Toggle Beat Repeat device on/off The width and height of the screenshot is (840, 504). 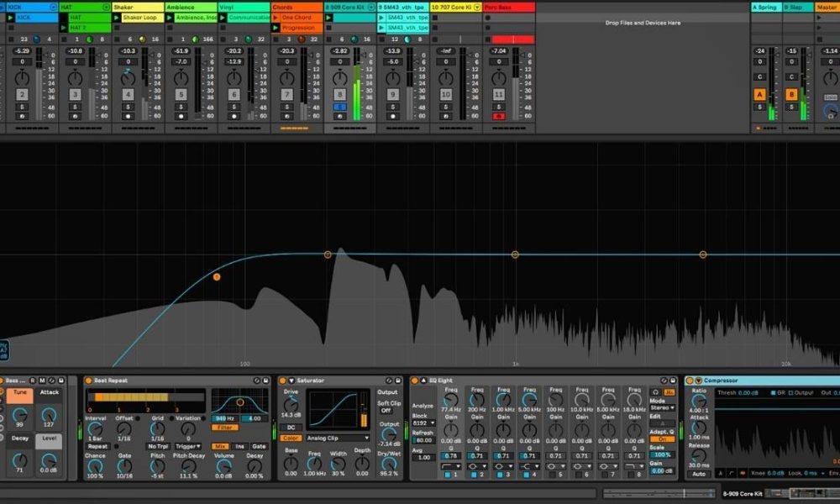88,381
